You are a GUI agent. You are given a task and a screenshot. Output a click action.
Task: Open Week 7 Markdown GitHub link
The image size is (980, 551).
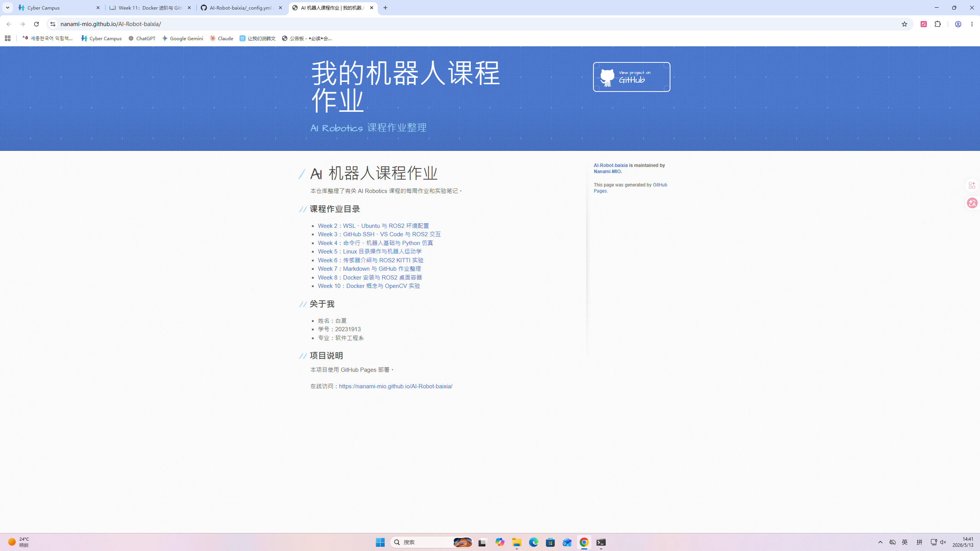tap(369, 269)
